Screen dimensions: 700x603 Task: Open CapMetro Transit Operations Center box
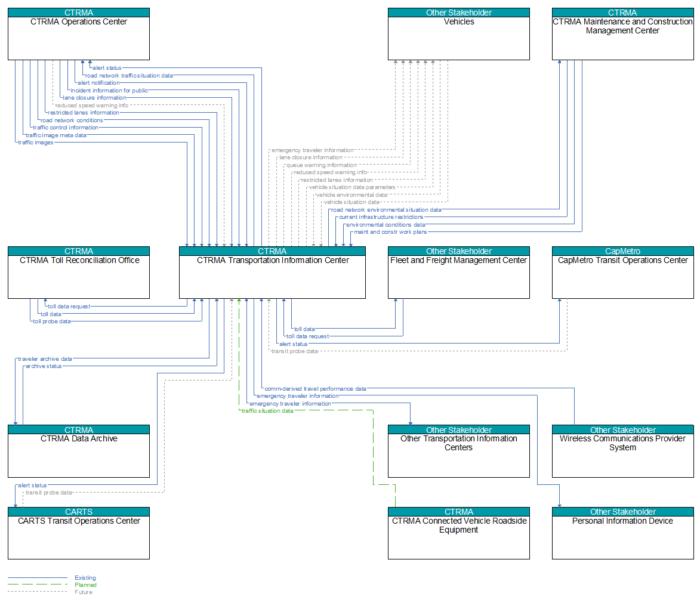pyautogui.click(x=623, y=272)
